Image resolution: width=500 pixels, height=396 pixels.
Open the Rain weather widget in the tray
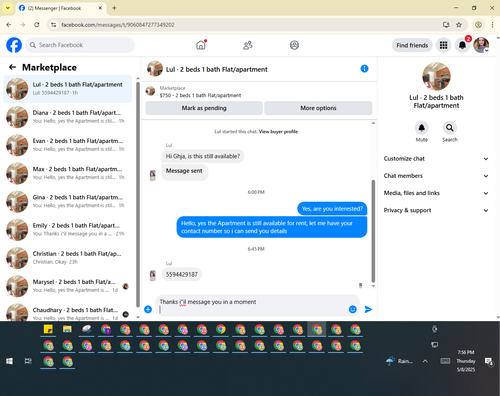pyautogui.click(x=399, y=361)
